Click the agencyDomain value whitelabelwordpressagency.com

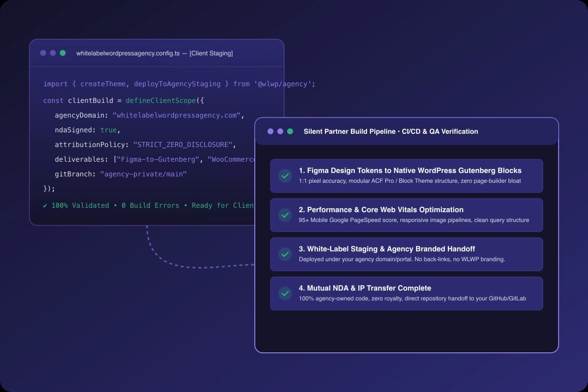pyautogui.click(x=176, y=115)
